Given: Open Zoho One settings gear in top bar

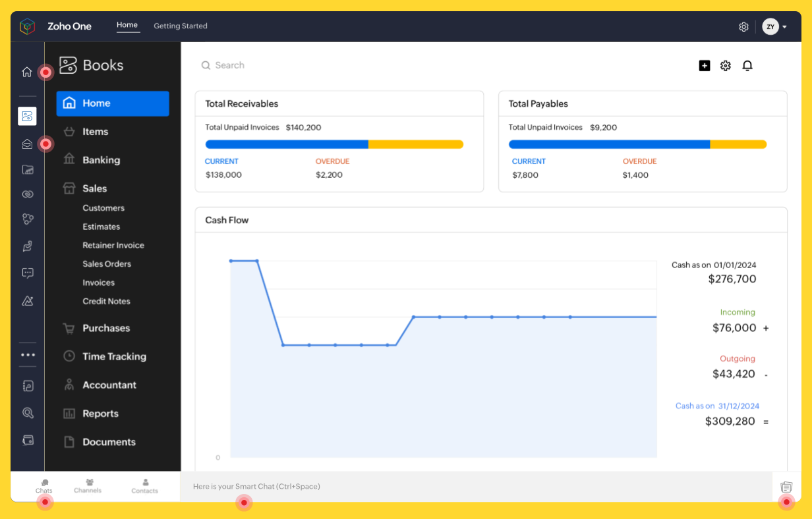Looking at the screenshot, I should click(743, 27).
